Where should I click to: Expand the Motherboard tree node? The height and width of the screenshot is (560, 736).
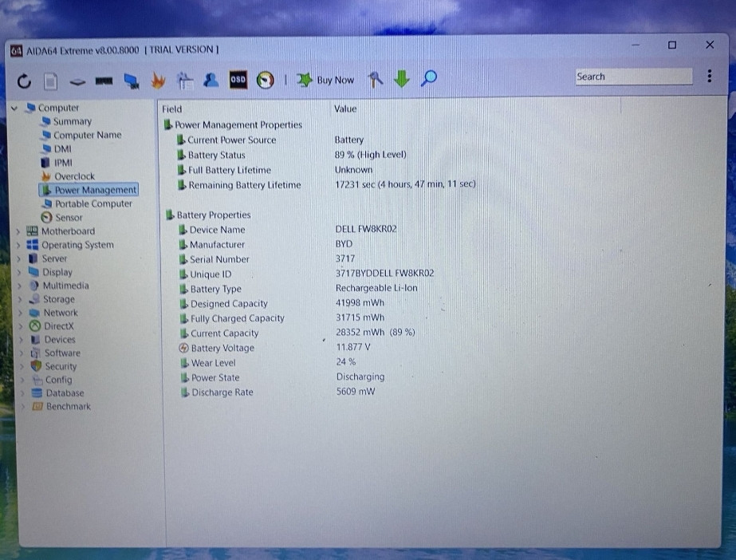pos(18,231)
